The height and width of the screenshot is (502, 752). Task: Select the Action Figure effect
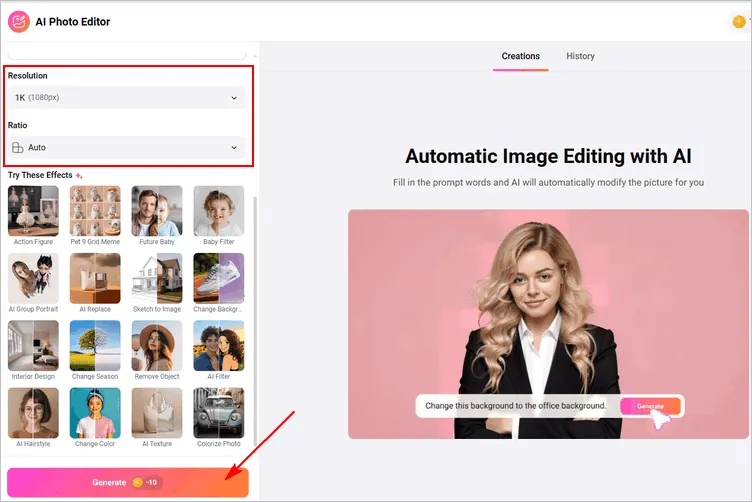coord(33,211)
